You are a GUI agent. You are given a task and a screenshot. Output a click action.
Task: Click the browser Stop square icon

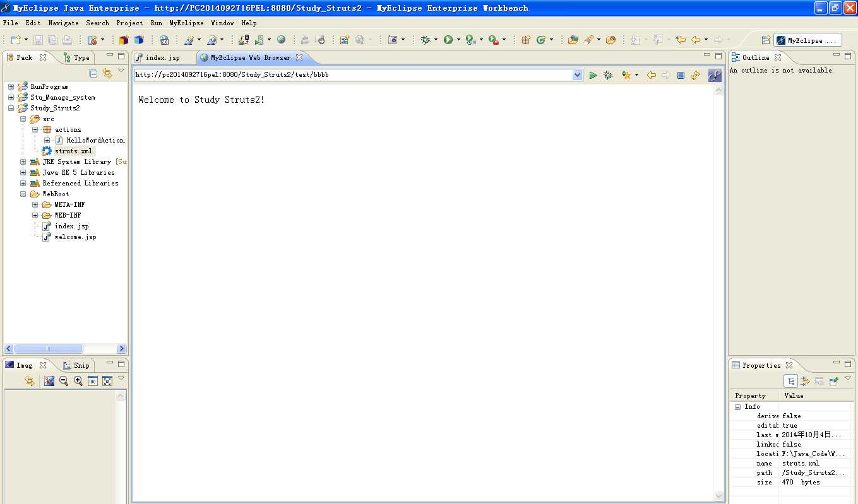(x=681, y=75)
